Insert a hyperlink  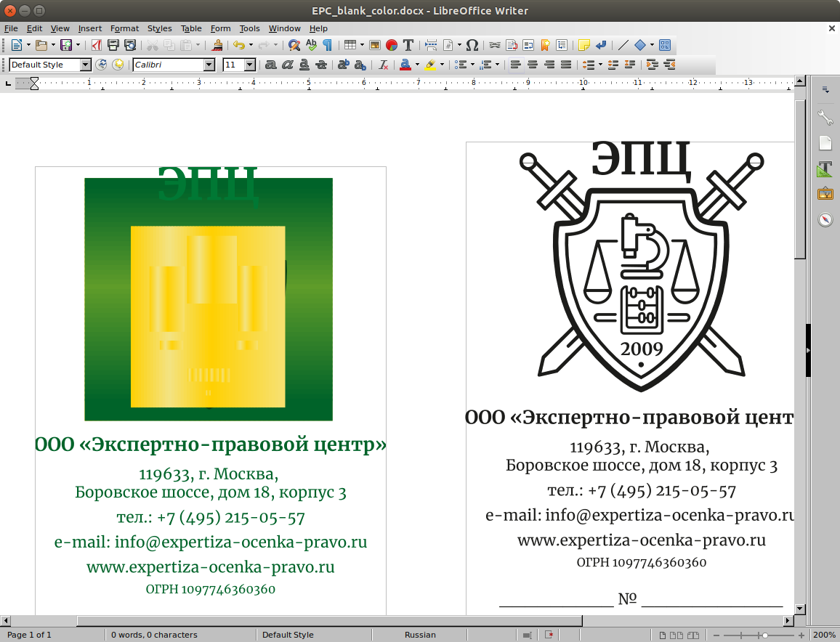click(x=494, y=45)
